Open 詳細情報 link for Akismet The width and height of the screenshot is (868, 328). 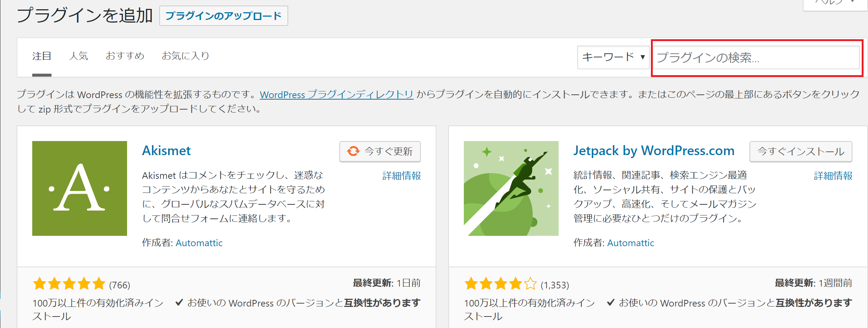click(402, 176)
